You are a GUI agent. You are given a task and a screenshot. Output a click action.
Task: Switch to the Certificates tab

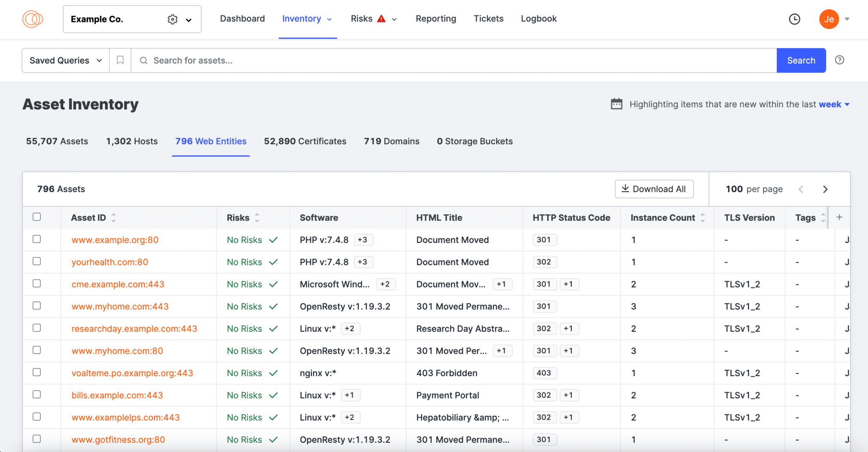click(305, 141)
